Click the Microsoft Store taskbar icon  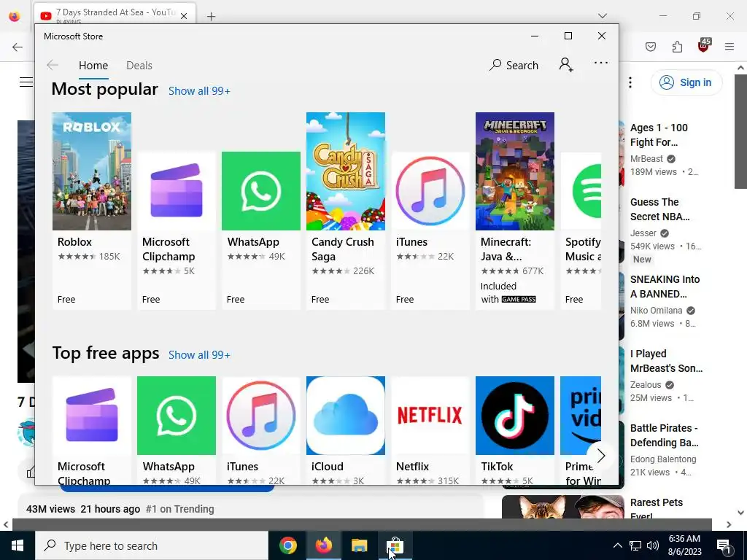click(395, 545)
